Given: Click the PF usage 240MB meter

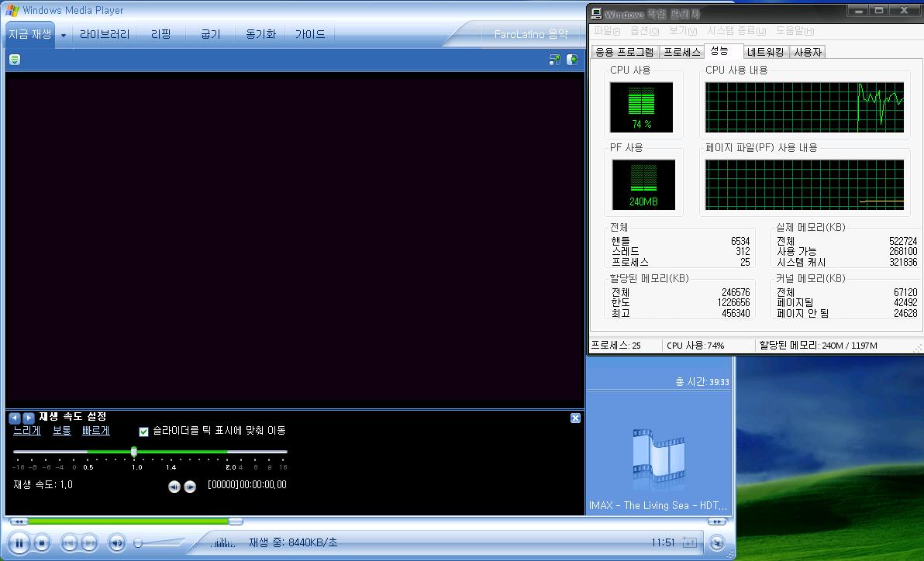Looking at the screenshot, I should pos(643,184).
